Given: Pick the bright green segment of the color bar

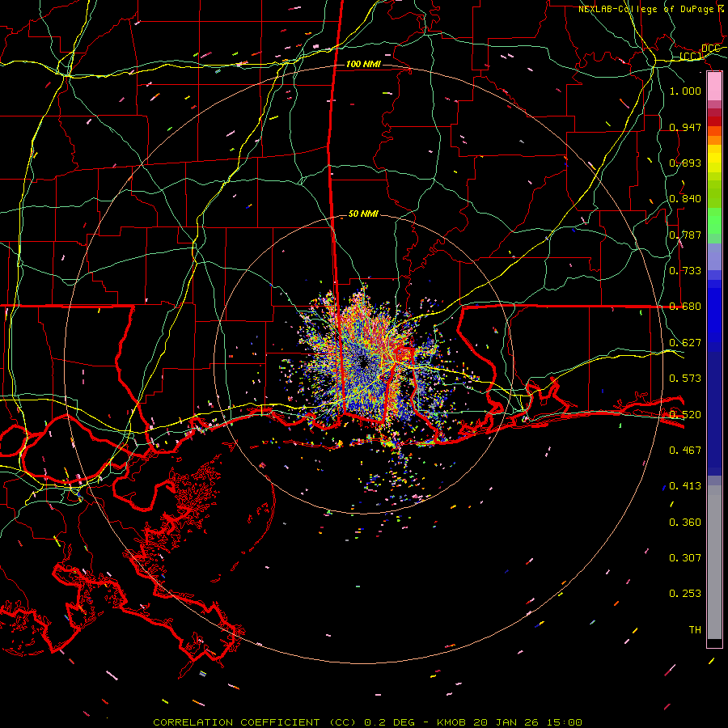Looking at the screenshot, I should pos(714,221).
